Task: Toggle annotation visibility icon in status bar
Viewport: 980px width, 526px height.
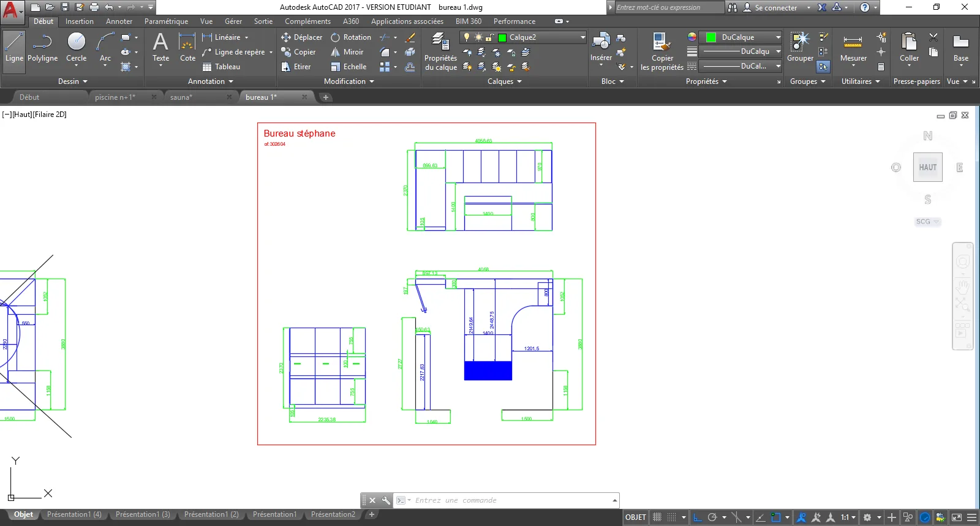Action: click(x=801, y=517)
